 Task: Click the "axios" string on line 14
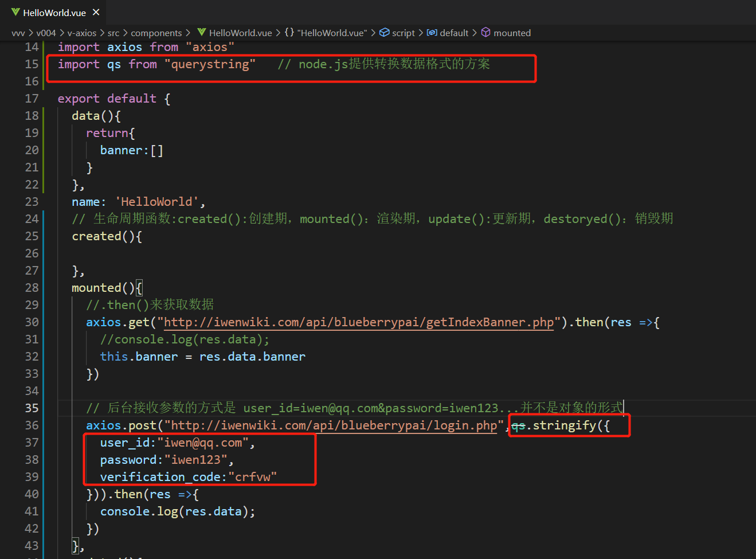pyautogui.click(x=210, y=47)
